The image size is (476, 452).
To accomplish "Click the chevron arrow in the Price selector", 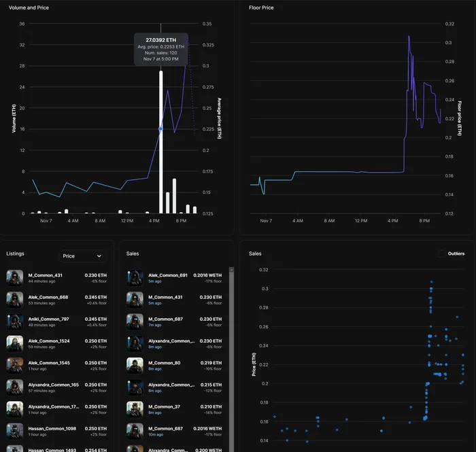I will [x=99, y=256].
